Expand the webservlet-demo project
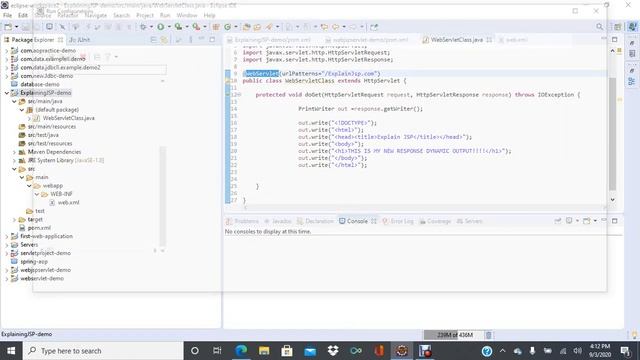 click(6, 278)
